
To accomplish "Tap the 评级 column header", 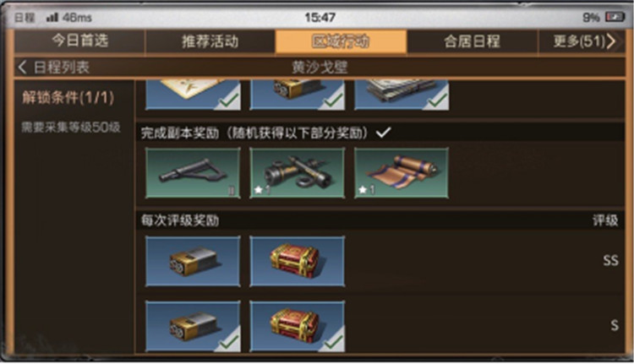I will [x=605, y=220].
